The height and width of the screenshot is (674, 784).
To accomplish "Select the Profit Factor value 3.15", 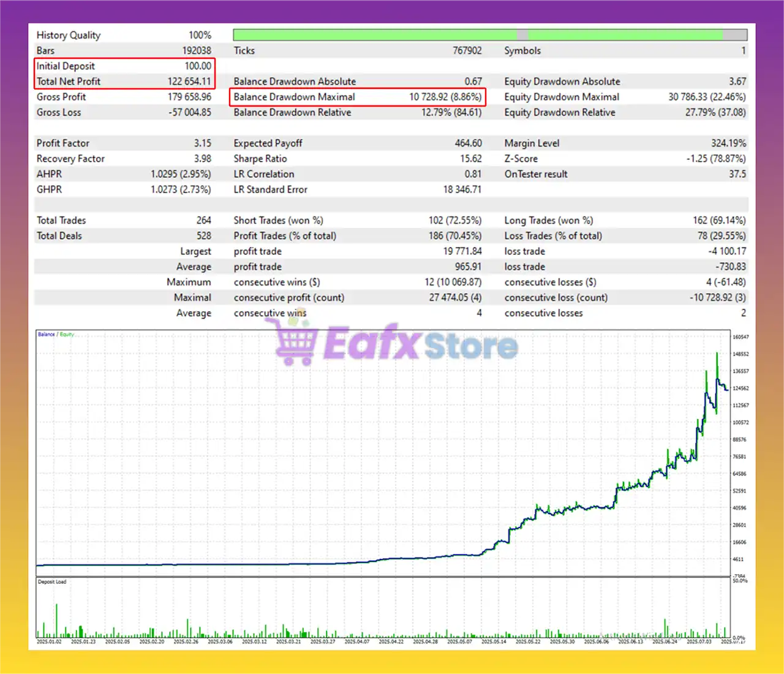I will pos(202,143).
